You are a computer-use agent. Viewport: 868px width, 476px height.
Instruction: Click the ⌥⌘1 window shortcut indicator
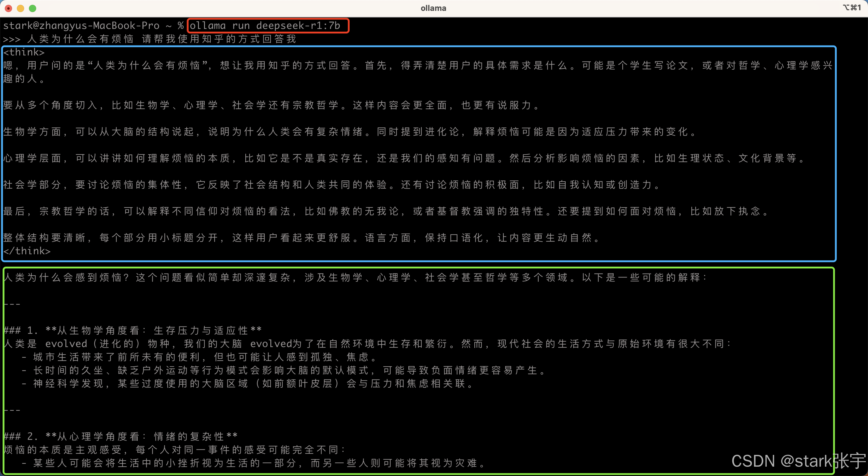[852, 8]
